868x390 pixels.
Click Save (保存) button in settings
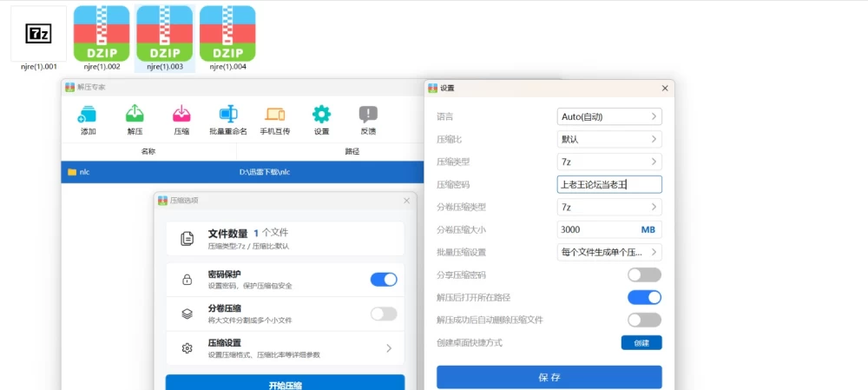[549, 377]
